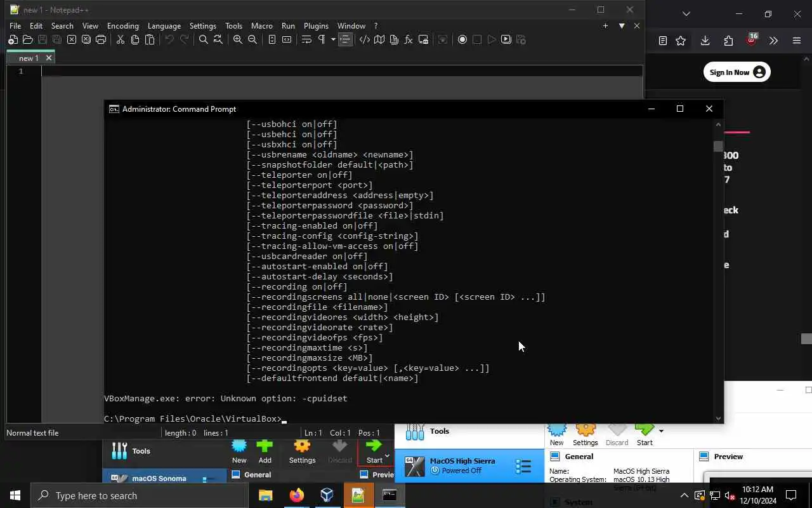Click the Close all documents icon in Notepad++
The width and height of the screenshot is (812, 508).
(86, 39)
